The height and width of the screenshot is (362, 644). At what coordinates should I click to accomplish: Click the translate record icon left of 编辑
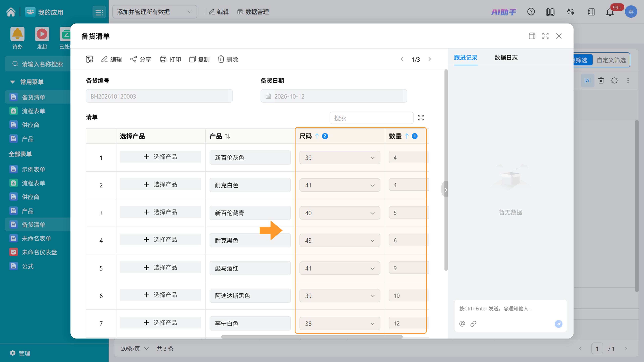tap(90, 59)
